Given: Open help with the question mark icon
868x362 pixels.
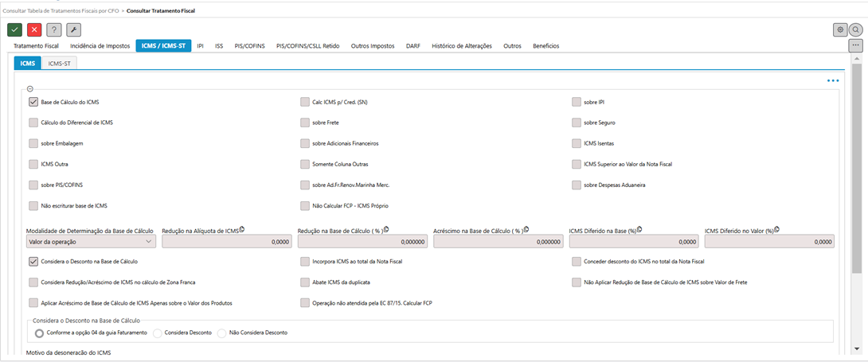Looking at the screenshot, I should pyautogui.click(x=54, y=29).
